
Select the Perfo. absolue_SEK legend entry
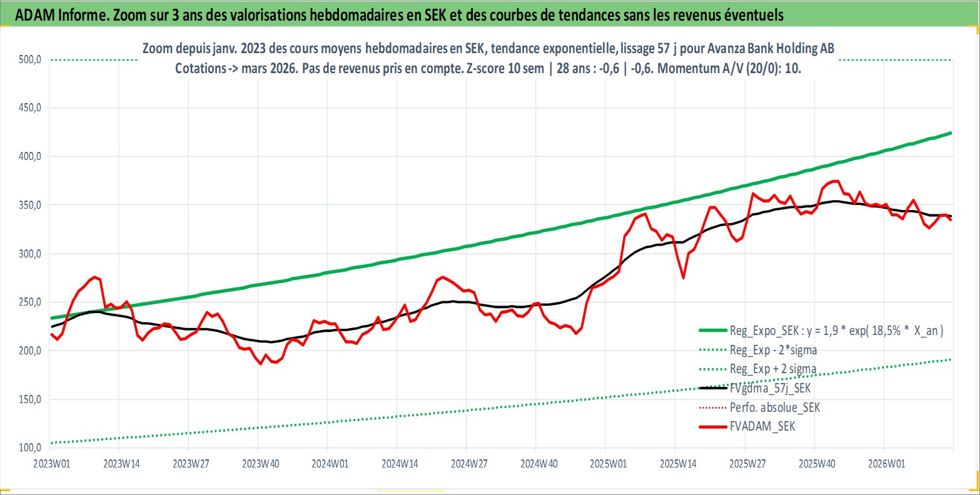click(759, 407)
